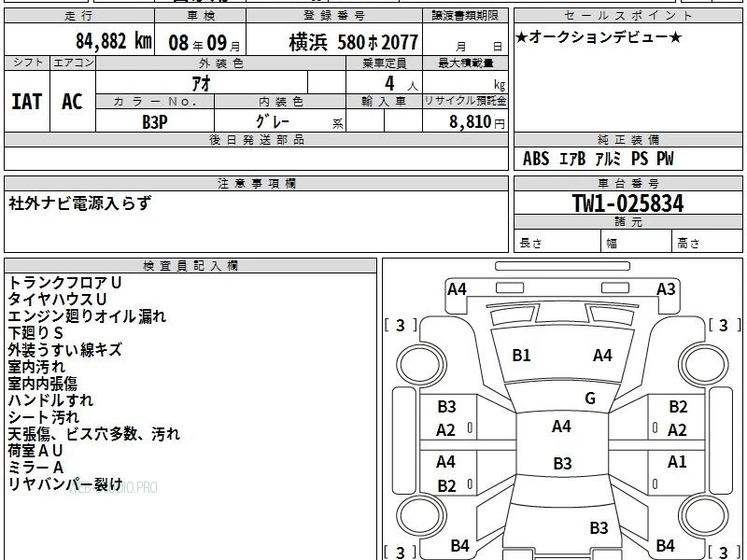Select the exterior color value アオ
The image size is (747, 560).
[x=202, y=83]
